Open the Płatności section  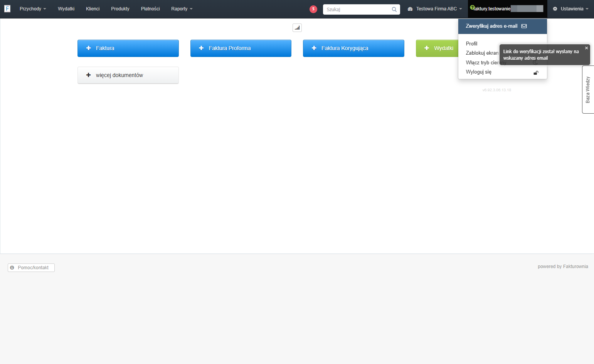pos(150,9)
